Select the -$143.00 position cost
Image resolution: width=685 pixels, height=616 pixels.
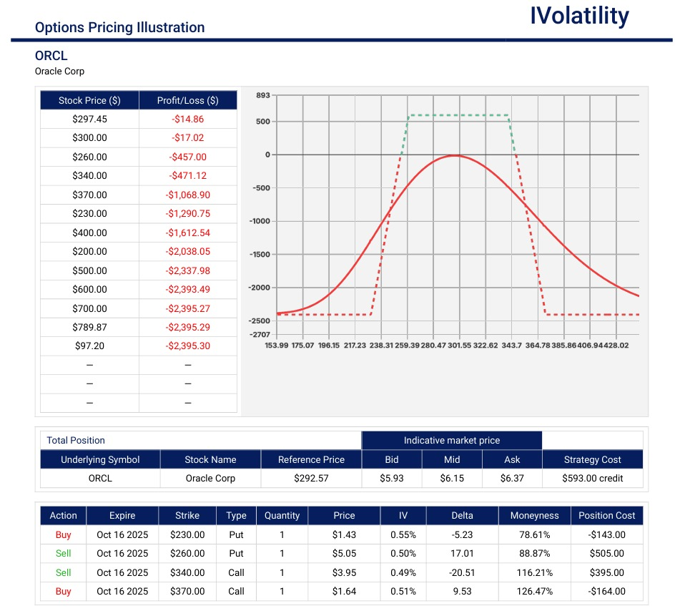pyautogui.click(x=607, y=535)
